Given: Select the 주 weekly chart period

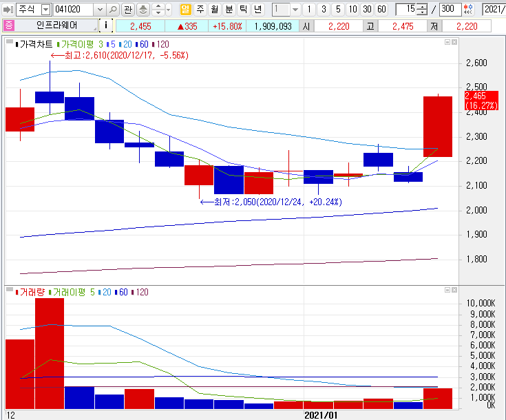Looking at the screenshot, I should click(200, 10).
